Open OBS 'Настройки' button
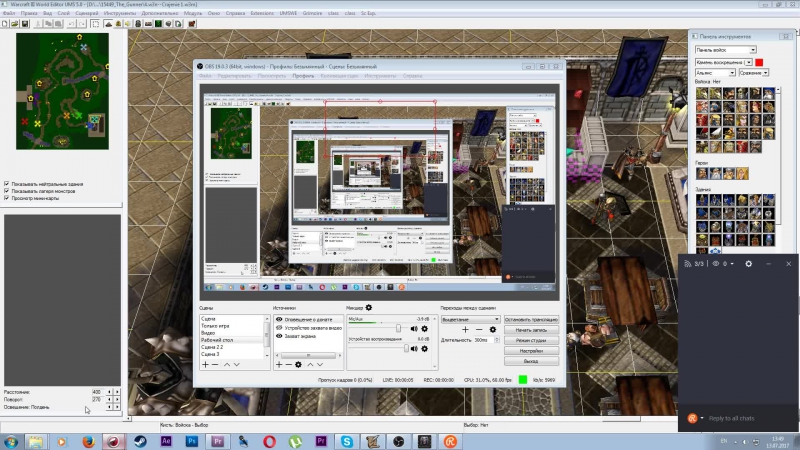This screenshot has height=450, width=800. [x=531, y=351]
